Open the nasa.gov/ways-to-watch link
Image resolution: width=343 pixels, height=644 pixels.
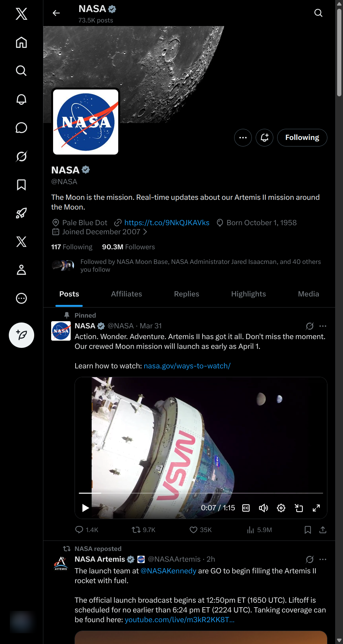187,366
